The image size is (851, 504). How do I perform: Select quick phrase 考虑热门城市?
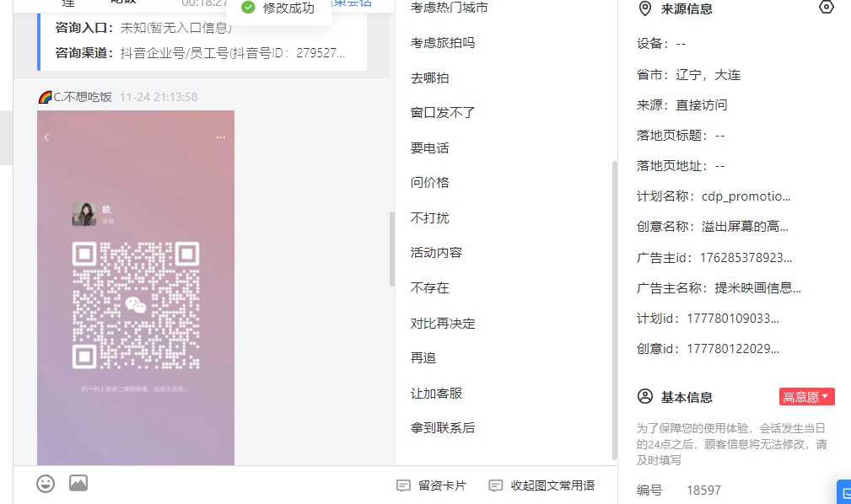click(x=450, y=8)
